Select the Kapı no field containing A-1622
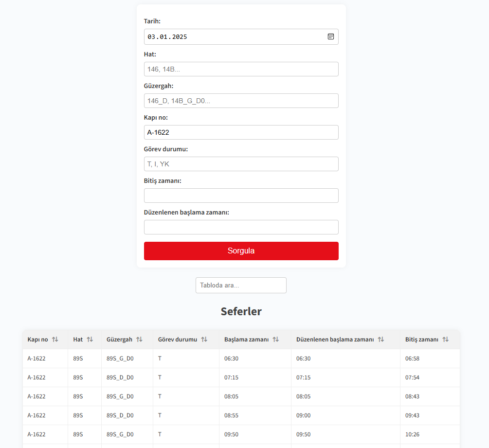 (241, 132)
